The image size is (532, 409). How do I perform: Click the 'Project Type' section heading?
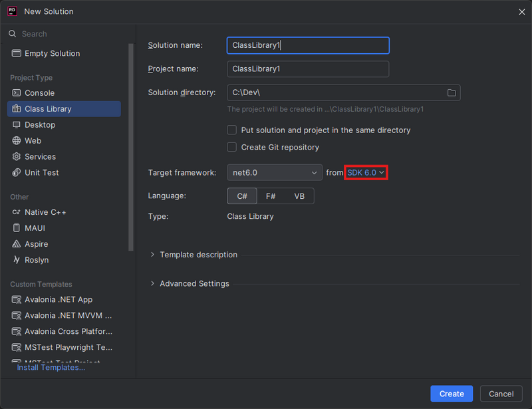tap(31, 78)
